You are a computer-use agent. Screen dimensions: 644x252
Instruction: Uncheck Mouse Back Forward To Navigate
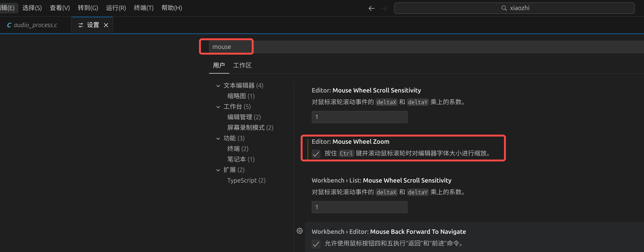[316, 244]
